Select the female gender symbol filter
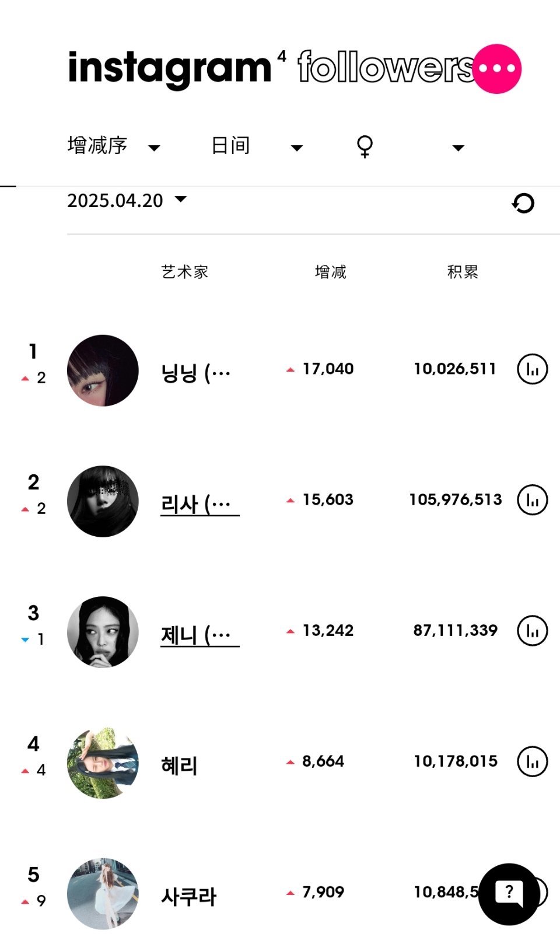This screenshot has height=944, width=560. click(365, 146)
